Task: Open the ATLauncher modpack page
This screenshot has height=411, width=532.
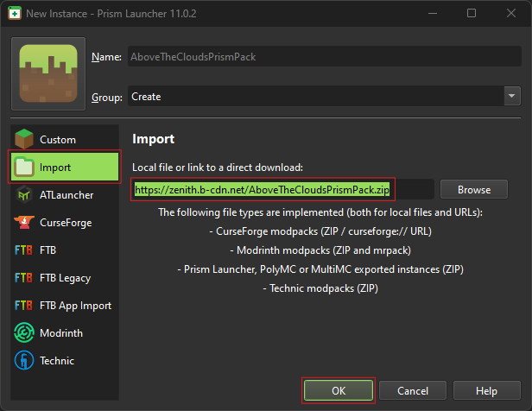Action: 65,194
